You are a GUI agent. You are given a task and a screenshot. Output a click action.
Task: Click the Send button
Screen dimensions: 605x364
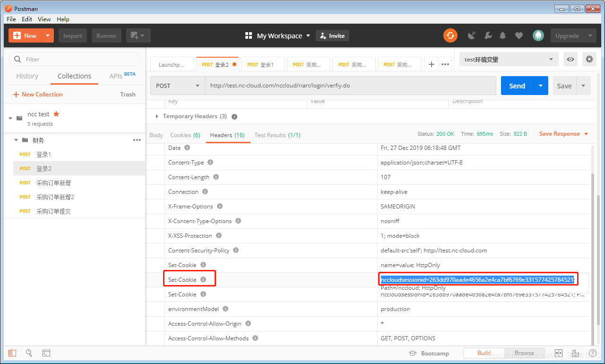point(517,86)
